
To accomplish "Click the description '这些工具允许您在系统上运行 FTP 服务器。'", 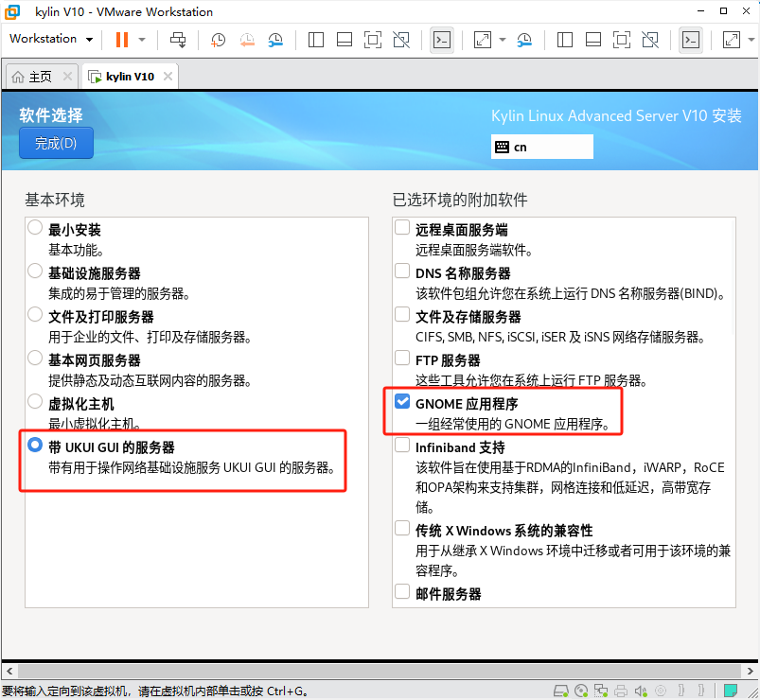I will pos(532,381).
